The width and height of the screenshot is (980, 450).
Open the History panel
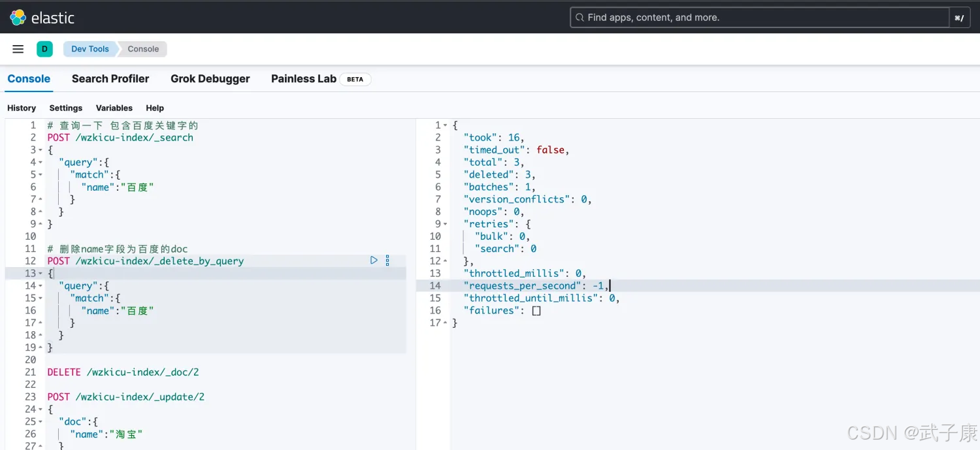(22, 108)
